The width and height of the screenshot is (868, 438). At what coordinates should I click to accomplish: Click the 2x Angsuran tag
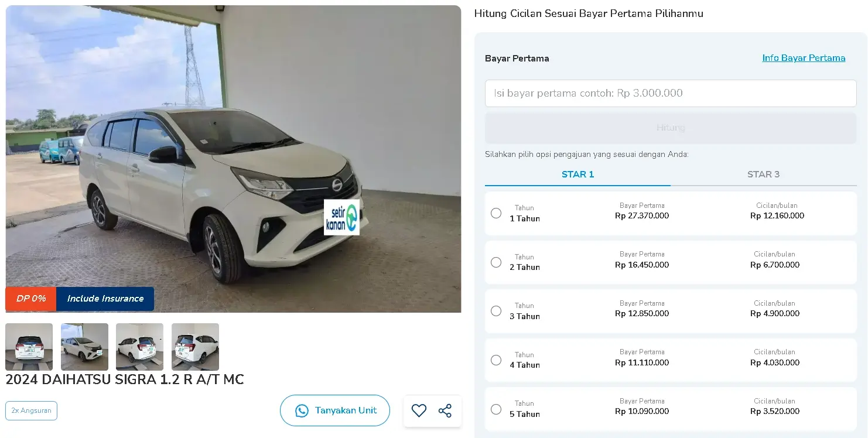(31, 410)
